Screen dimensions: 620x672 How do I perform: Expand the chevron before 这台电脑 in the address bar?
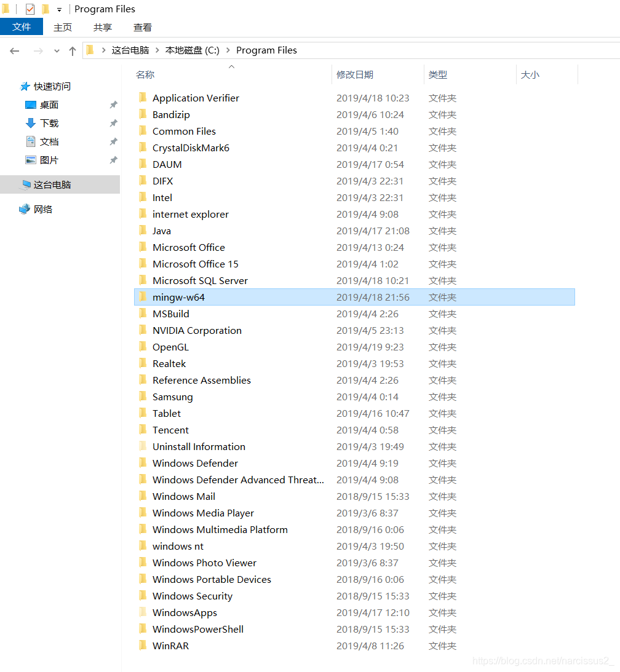104,50
